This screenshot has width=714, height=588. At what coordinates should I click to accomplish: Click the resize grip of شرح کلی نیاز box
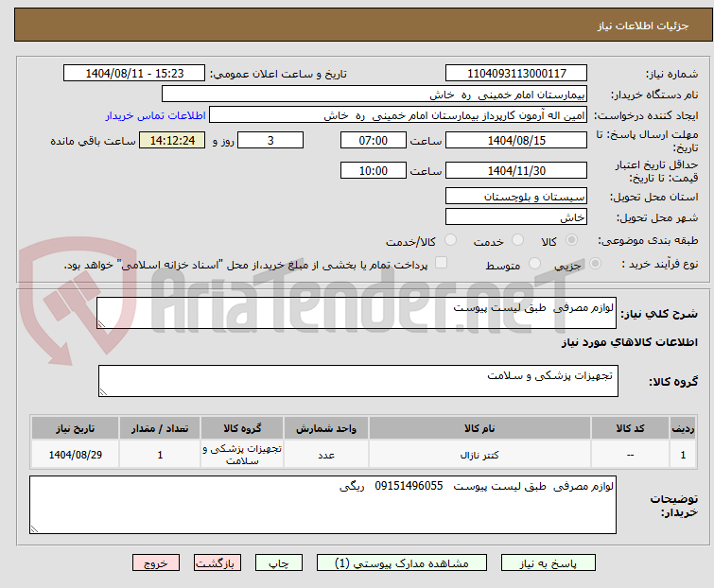(101, 324)
